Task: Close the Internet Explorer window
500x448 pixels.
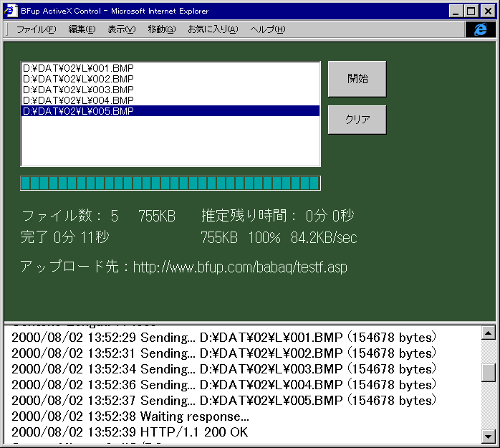Action: 488,11
